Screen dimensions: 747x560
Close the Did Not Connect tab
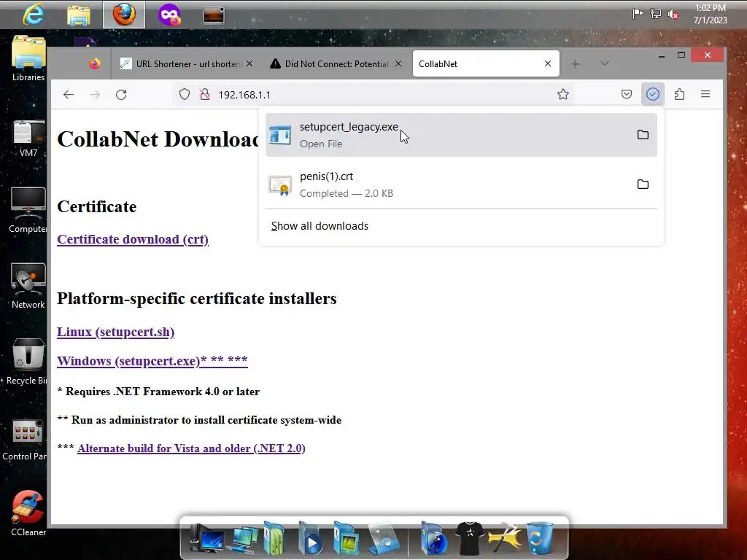click(398, 64)
